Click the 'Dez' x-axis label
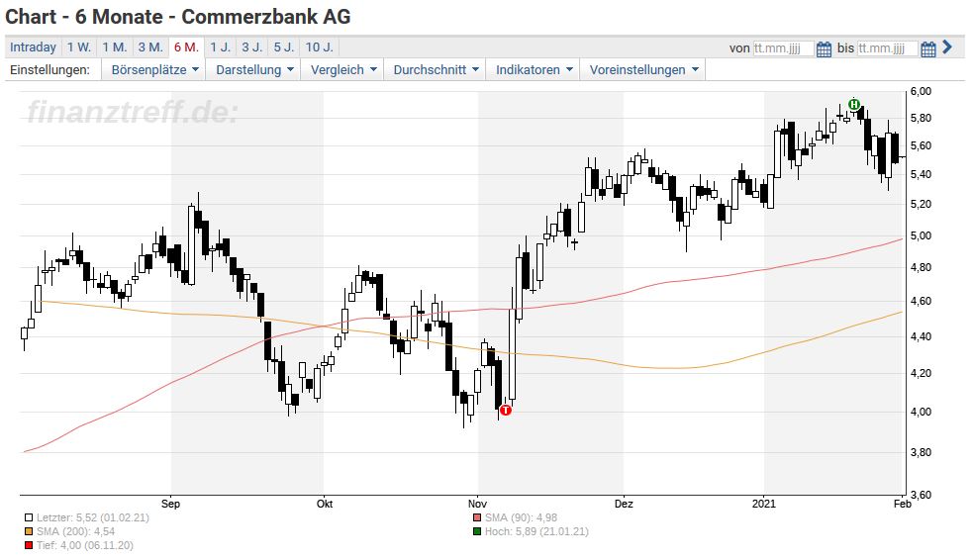This screenshot has height=560, width=973. pyautogui.click(x=624, y=504)
